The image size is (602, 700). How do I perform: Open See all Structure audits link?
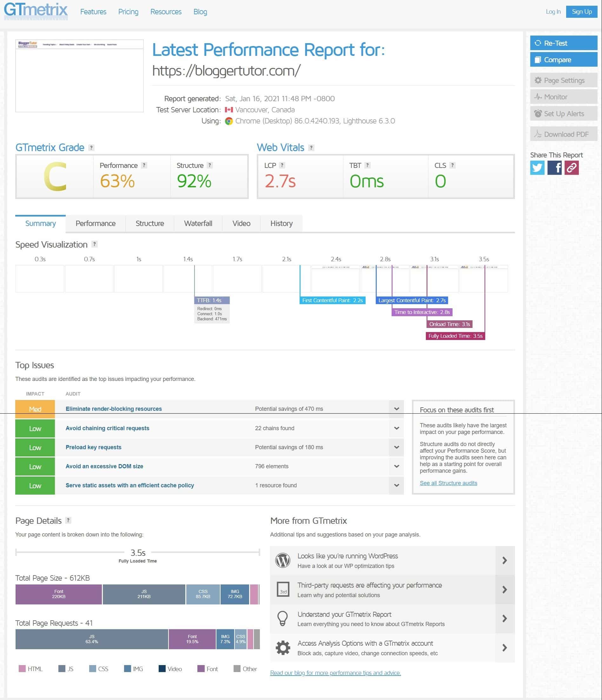click(448, 483)
